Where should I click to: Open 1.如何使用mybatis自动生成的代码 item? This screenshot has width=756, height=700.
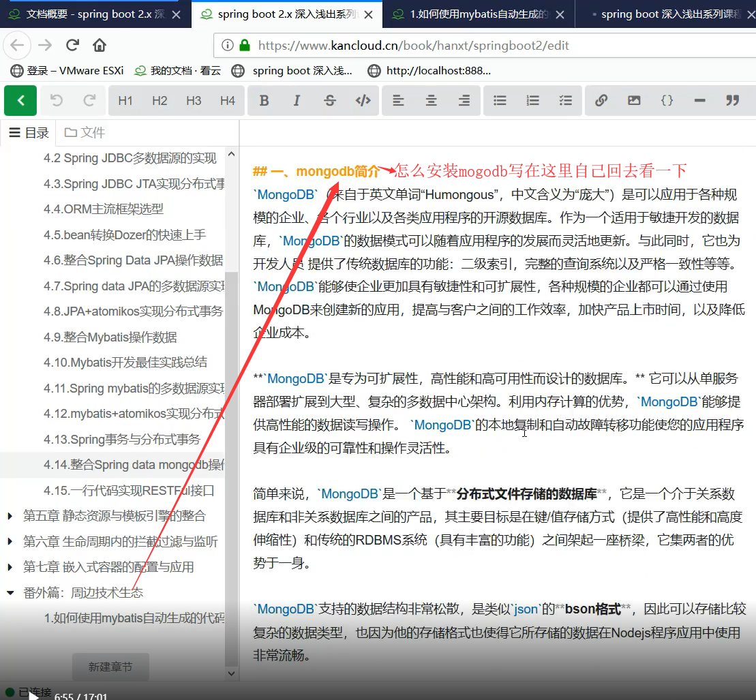coord(134,618)
